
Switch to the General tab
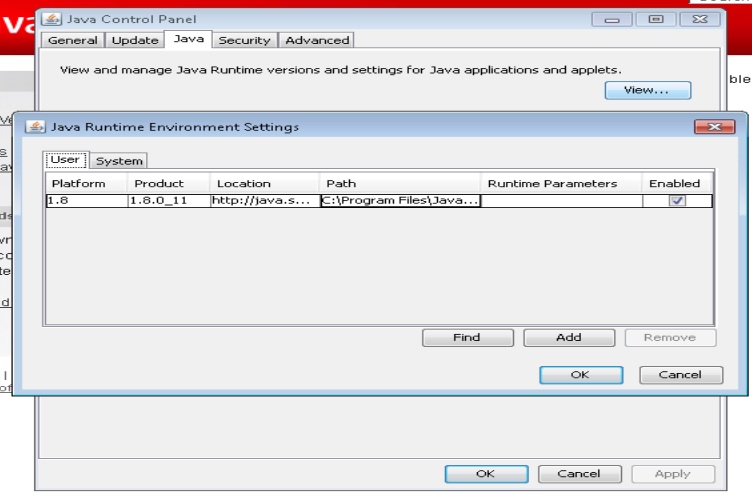click(x=72, y=40)
